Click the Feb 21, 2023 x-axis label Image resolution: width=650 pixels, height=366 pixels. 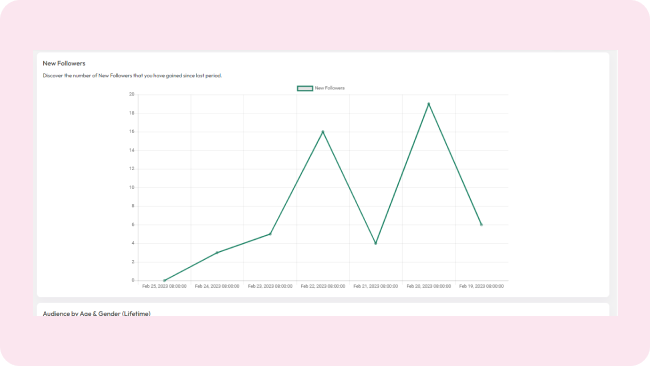[376, 286]
